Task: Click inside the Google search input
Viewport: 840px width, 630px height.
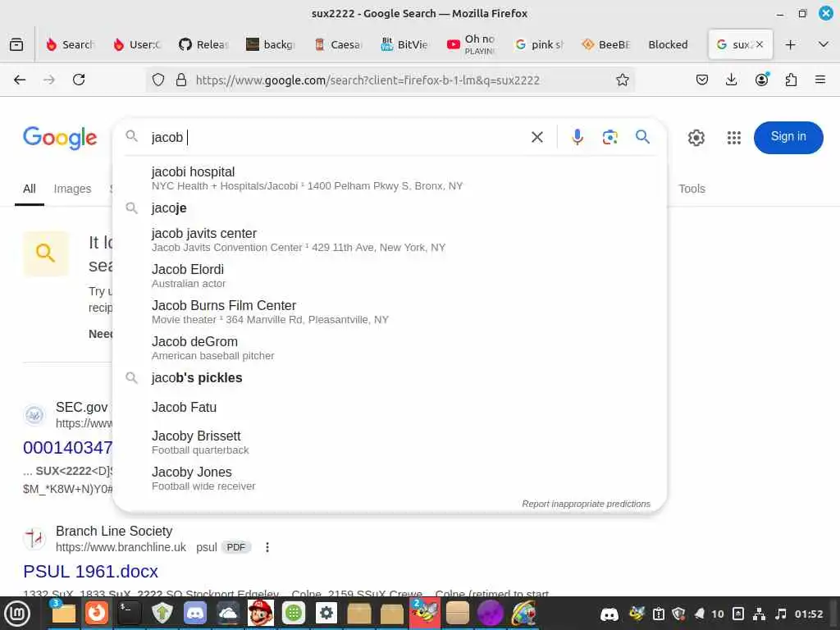Action: tap(337, 137)
